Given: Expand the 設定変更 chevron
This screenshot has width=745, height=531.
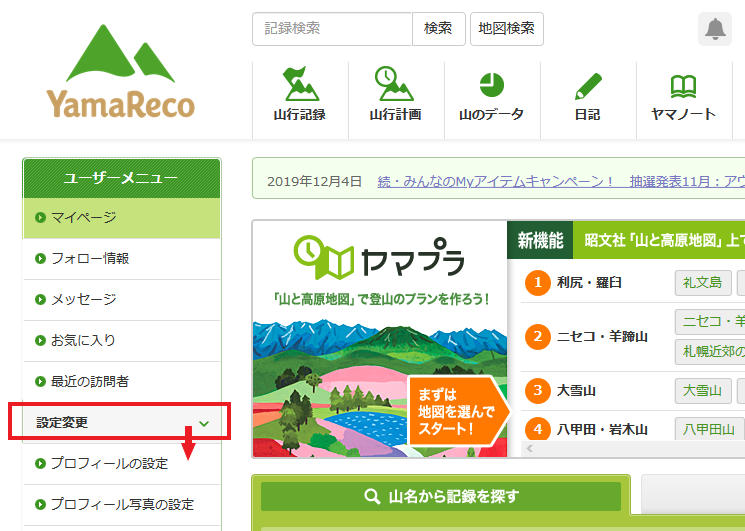Looking at the screenshot, I should tap(204, 423).
